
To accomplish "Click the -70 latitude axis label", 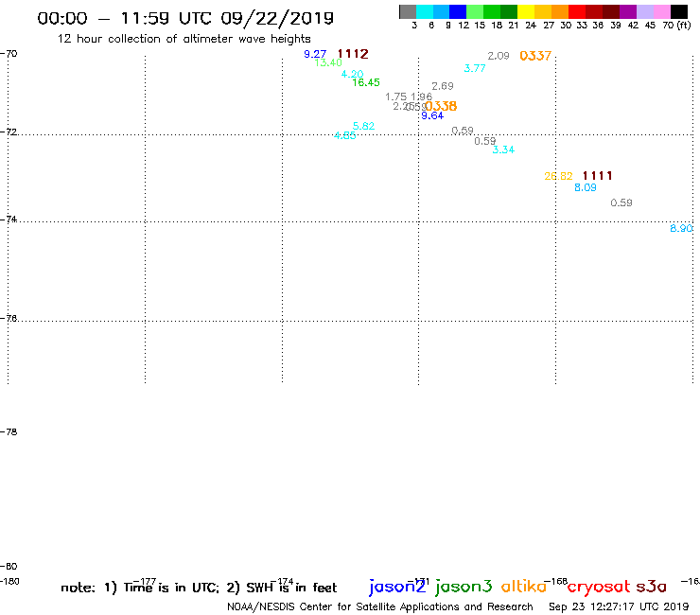I will click(x=9, y=54).
